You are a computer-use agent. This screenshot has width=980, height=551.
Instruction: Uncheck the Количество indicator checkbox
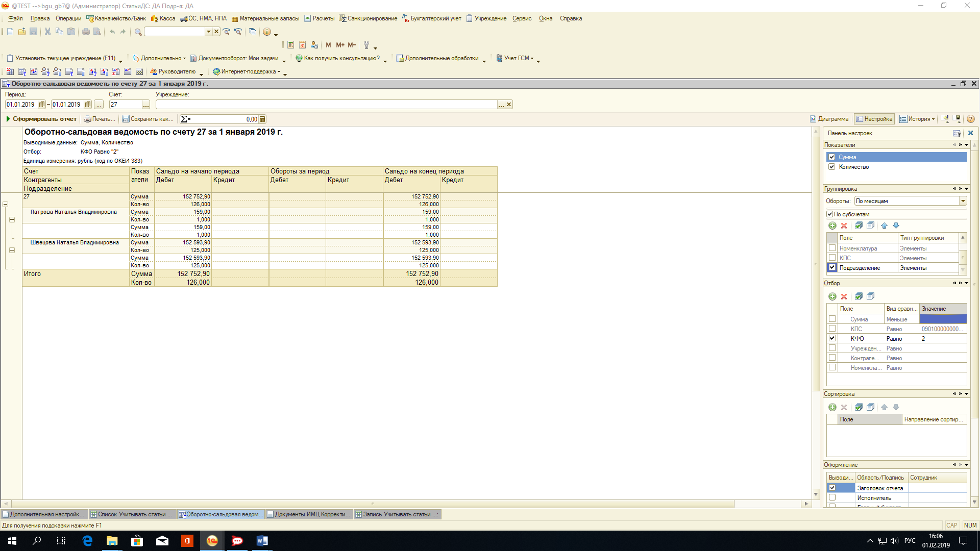832,167
